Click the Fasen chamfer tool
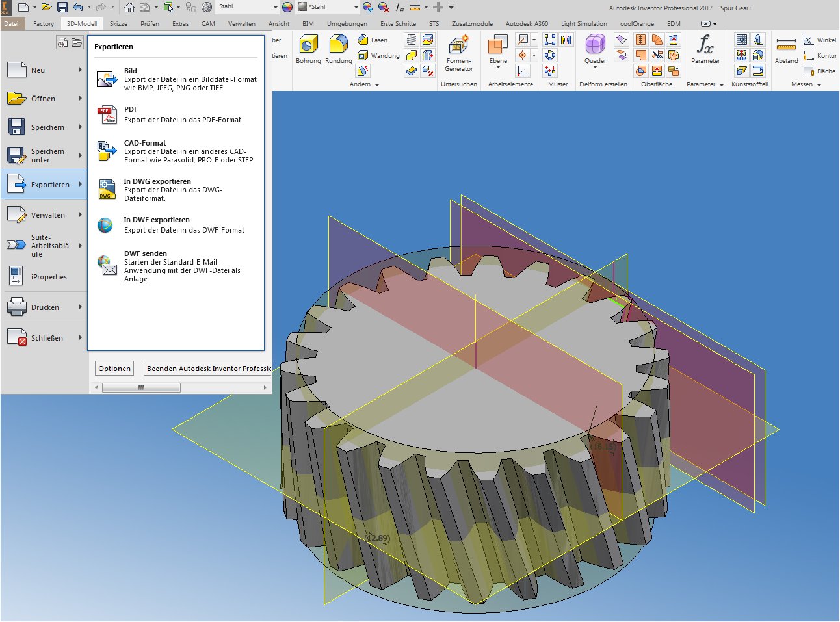This screenshot has width=840, height=622. [x=373, y=40]
